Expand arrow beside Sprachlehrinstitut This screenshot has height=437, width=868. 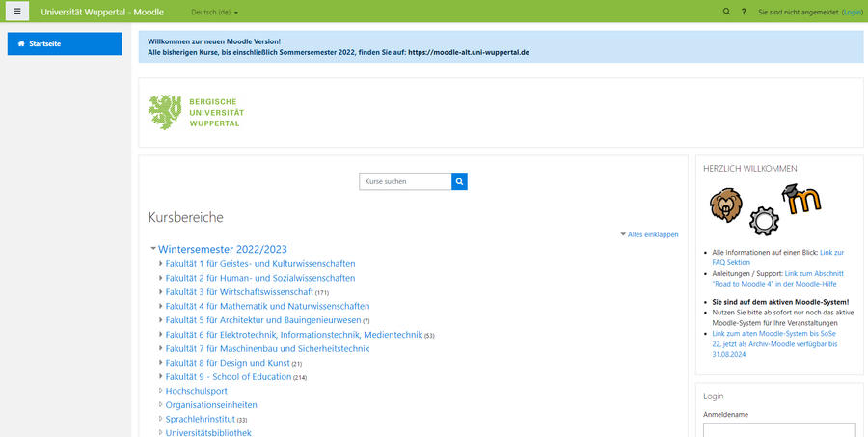pos(160,419)
